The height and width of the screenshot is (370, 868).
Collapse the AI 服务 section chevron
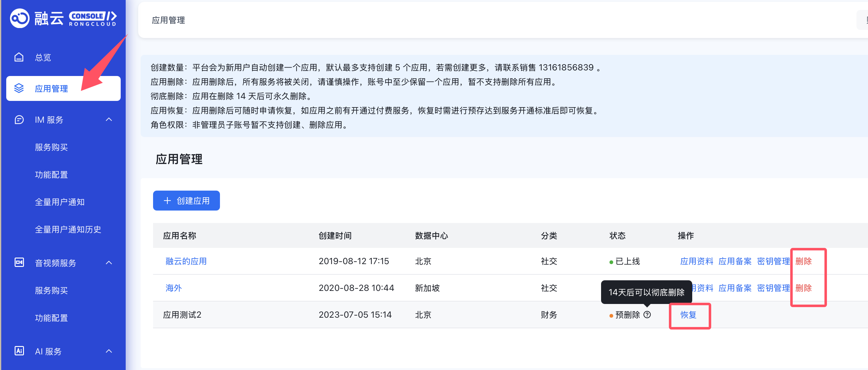tap(109, 351)
